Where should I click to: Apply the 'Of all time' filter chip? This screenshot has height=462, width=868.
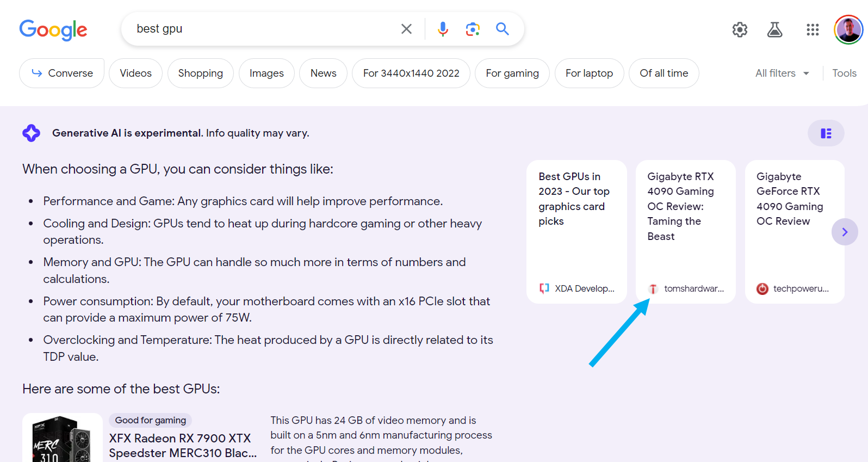pyautogui.click(x=664, y=73)
